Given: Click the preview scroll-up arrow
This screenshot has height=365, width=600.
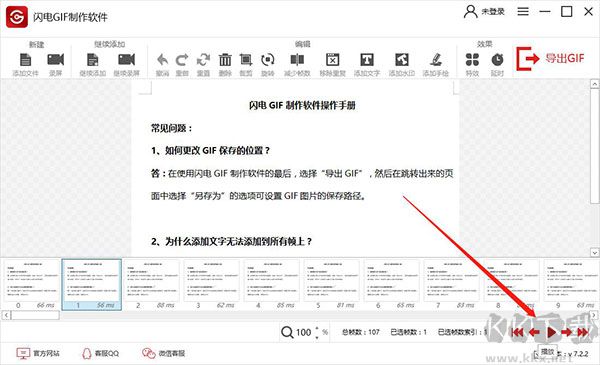Looking at the screenshot, I should pos(594,83).
